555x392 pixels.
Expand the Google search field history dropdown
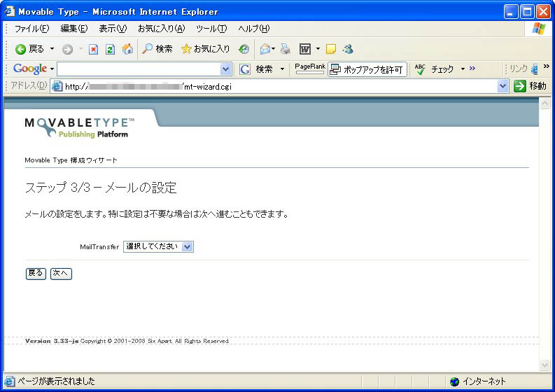click(x=226, y=69)
